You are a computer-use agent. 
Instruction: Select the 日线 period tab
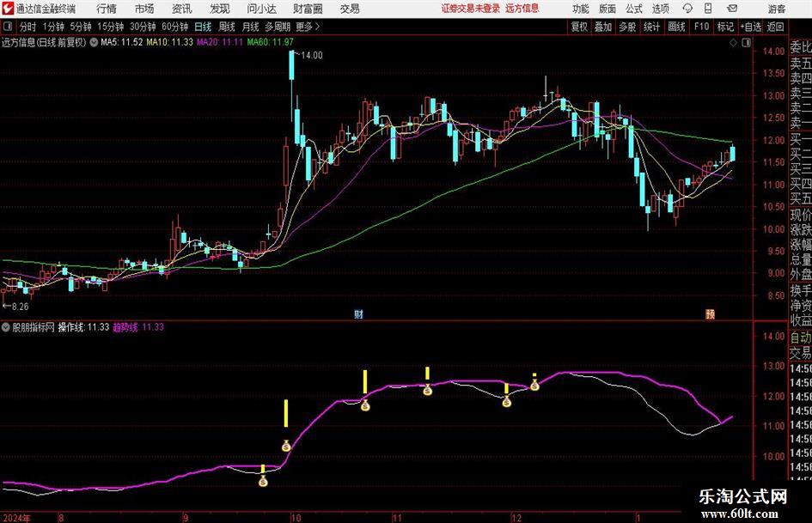[203, 27]
